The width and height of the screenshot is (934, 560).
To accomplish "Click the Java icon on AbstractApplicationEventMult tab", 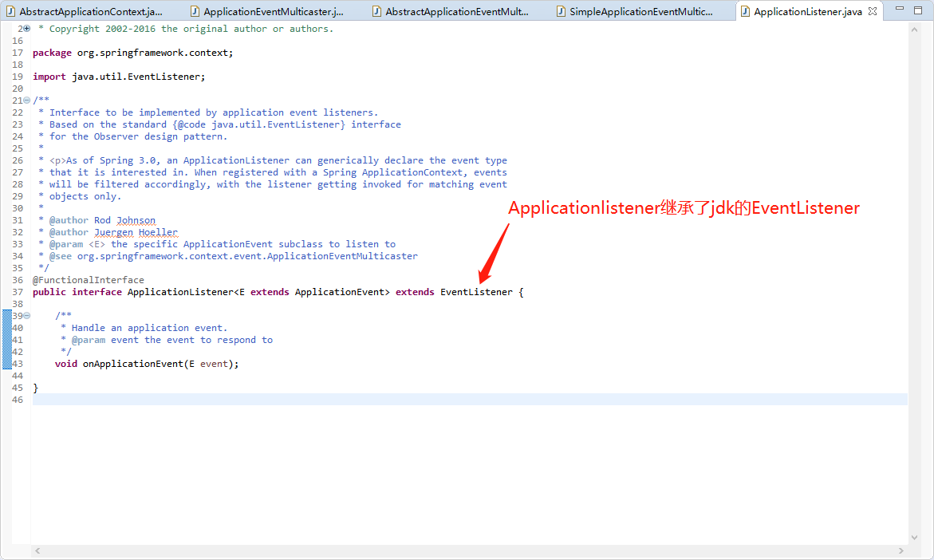I will coord(377,11).
